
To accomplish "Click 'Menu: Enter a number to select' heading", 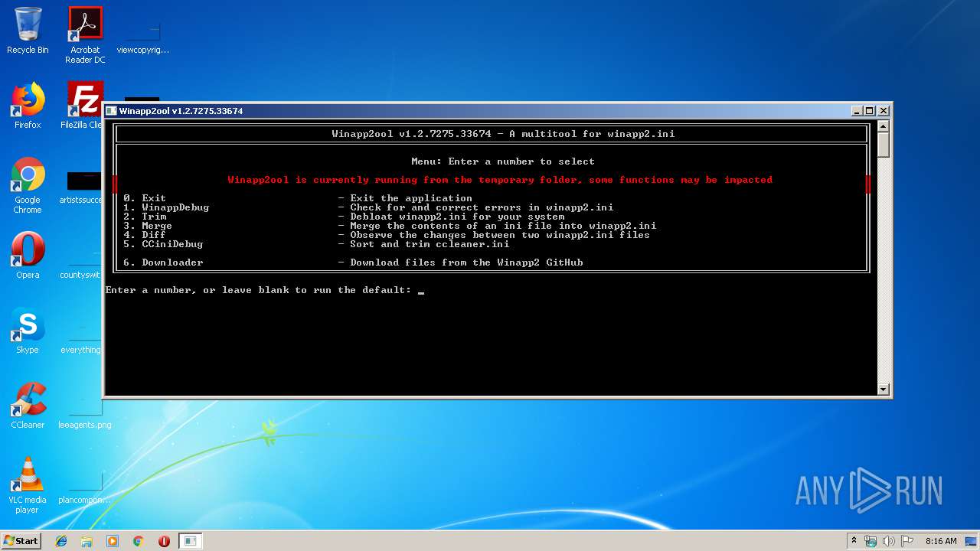I will pos(503,161).
